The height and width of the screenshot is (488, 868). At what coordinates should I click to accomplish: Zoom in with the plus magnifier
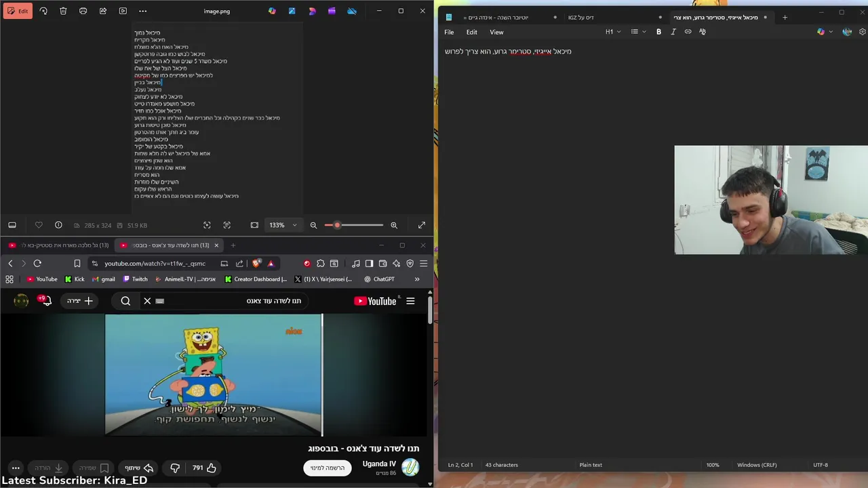tap(394, 225)
